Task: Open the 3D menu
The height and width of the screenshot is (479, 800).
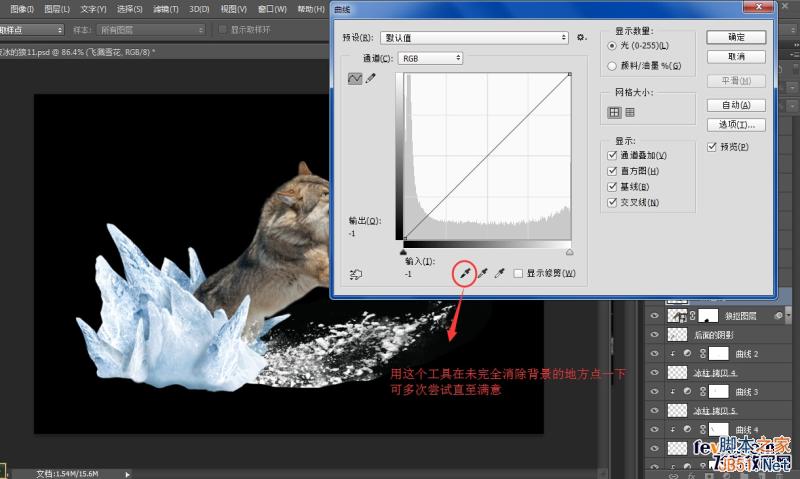Action: pyautogui.click(x=199, y=9)
